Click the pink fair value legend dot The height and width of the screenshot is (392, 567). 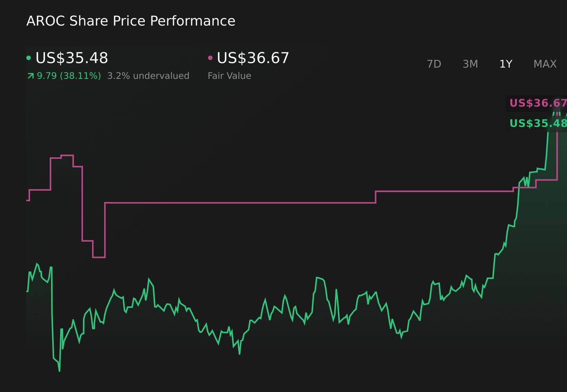pyautogui.click(x=210, y=58)
